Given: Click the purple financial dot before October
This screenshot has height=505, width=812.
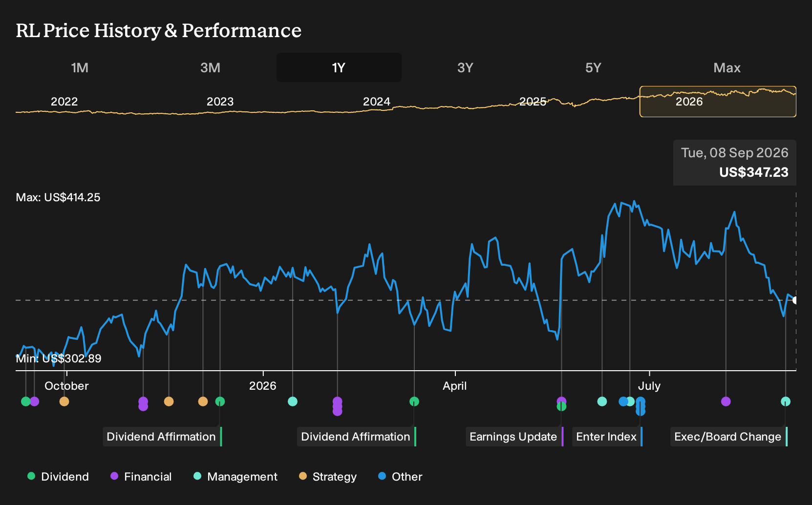Looking at the screenshot, I should click(x=34, y=401).
